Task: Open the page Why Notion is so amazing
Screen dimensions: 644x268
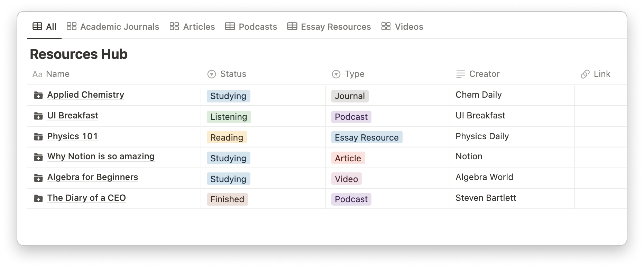Action: 101,157
